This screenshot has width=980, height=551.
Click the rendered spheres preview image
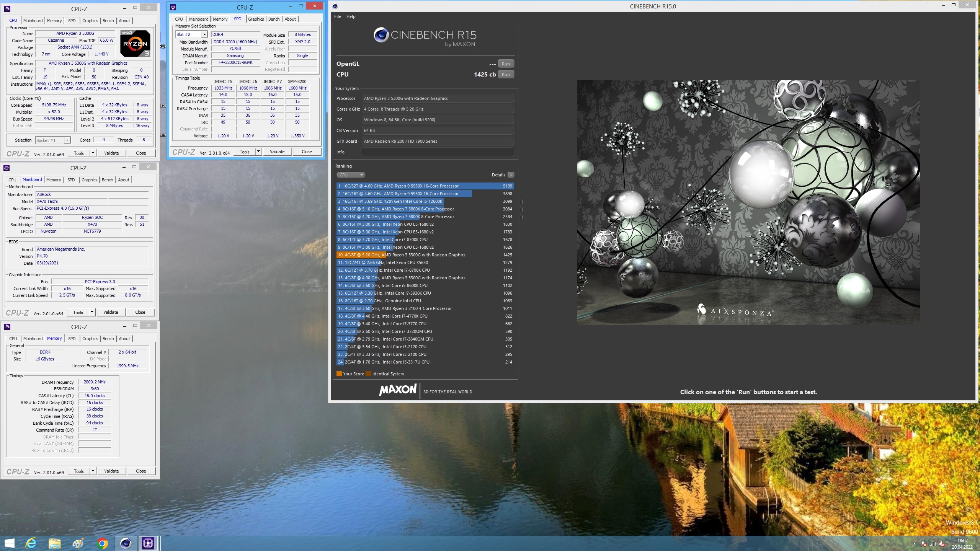coord(748,202)
